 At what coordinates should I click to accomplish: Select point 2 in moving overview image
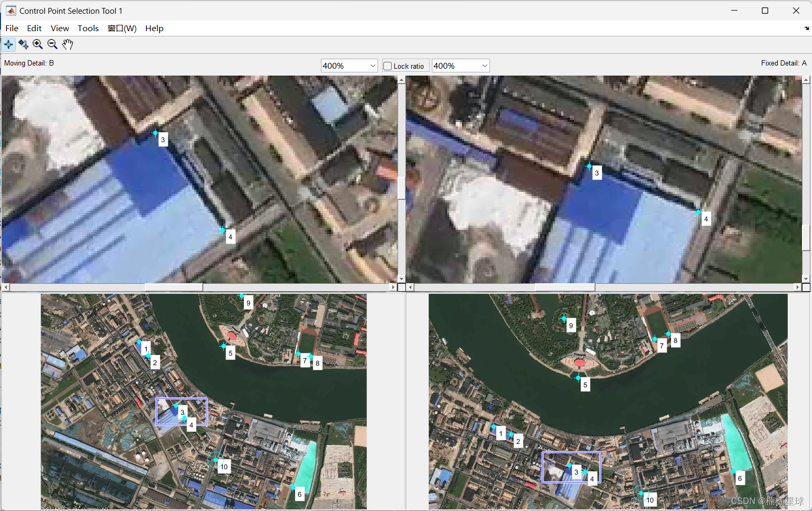coord(148,356)
